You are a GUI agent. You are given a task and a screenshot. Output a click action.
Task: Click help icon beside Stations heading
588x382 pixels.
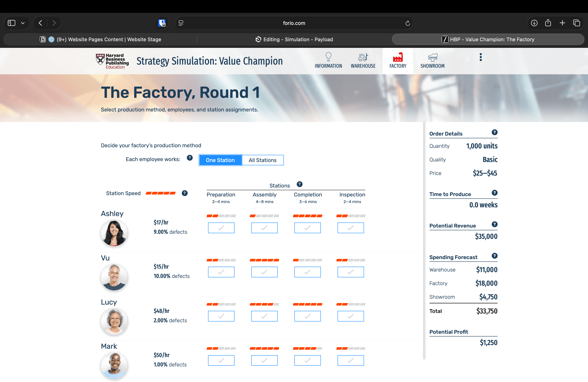[x=299, y=184]
